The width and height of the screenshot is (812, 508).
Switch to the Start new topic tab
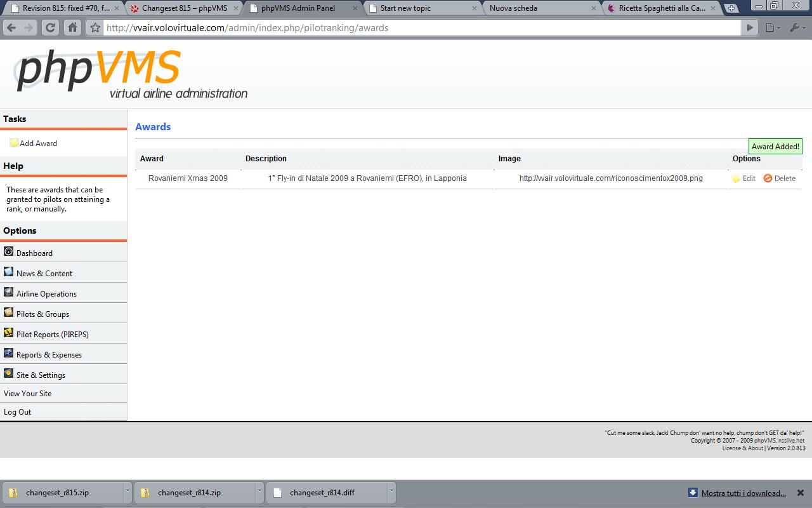point(423,8)
